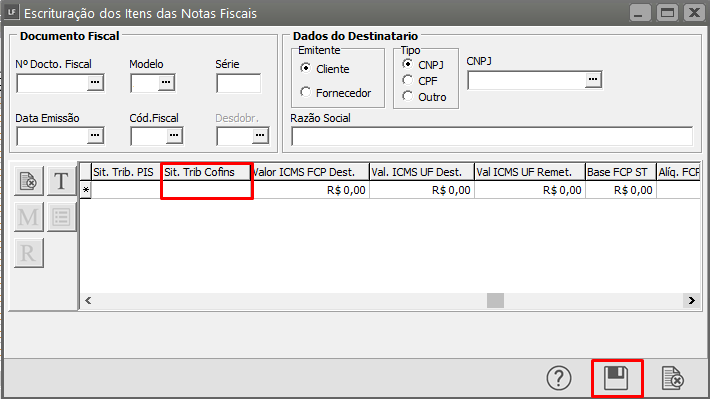Screen dimensions: 710x399
Task: Click the R button in left toolbar
Action: click(x=29, y=253)
